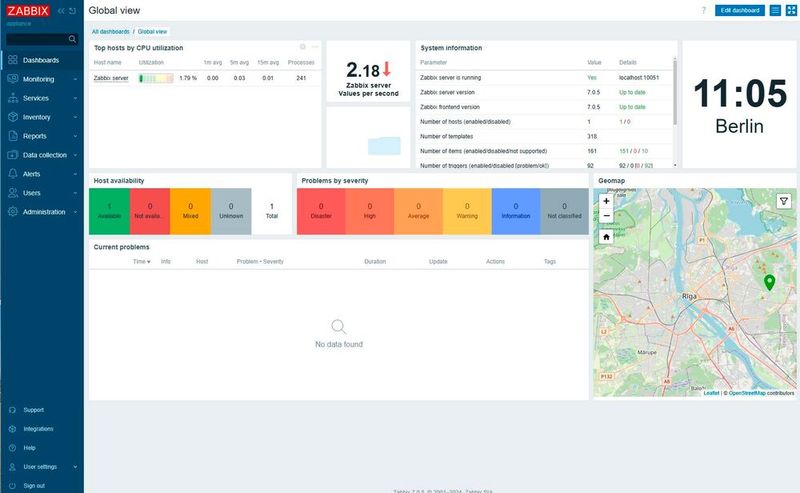800x493 pixels.
Task: Open the Leaflet attribution link
Action: tap(711, 393)
